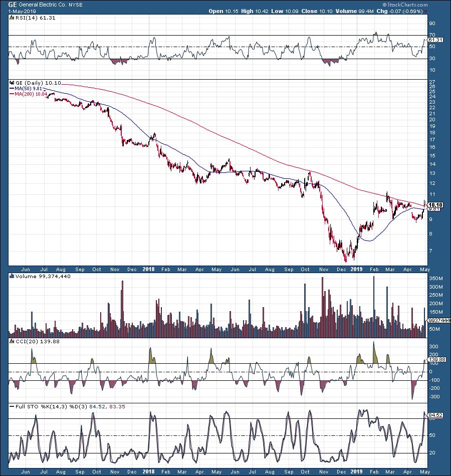Click the General Electric Co. company name
Image resolution: width=451 pixels, height=476 pixels.
(42, 5)
